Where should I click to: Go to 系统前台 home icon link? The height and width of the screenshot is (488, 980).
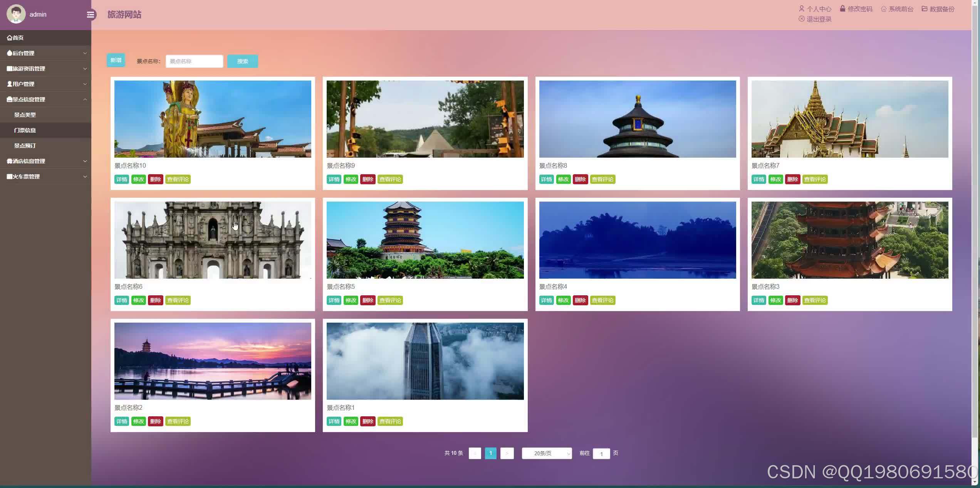point(897,9)
